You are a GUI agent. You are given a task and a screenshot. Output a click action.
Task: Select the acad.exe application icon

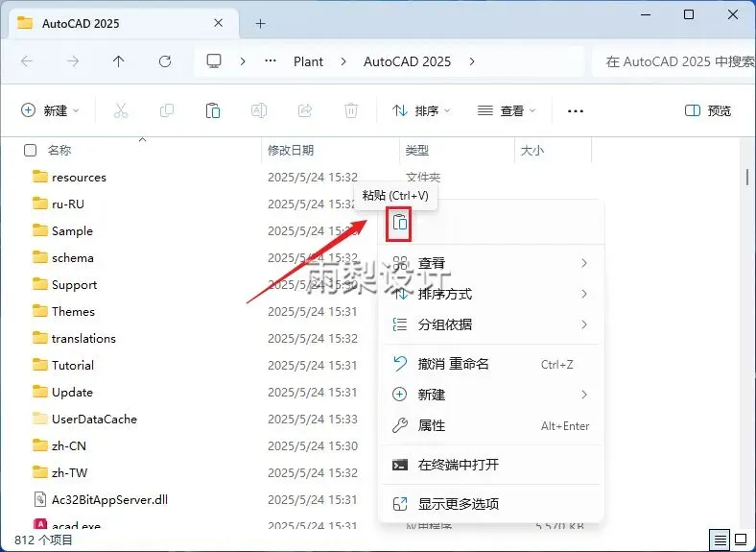40,524
